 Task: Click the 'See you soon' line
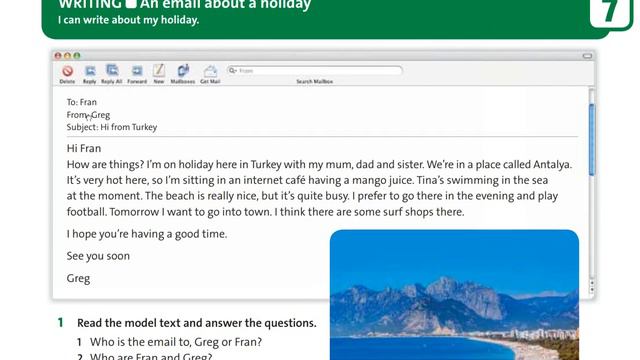tap(98, 256)
